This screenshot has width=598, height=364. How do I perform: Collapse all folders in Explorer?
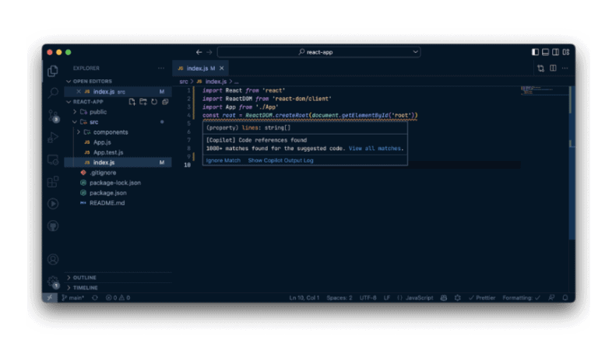pyautogui.click(x=165, y=102)
